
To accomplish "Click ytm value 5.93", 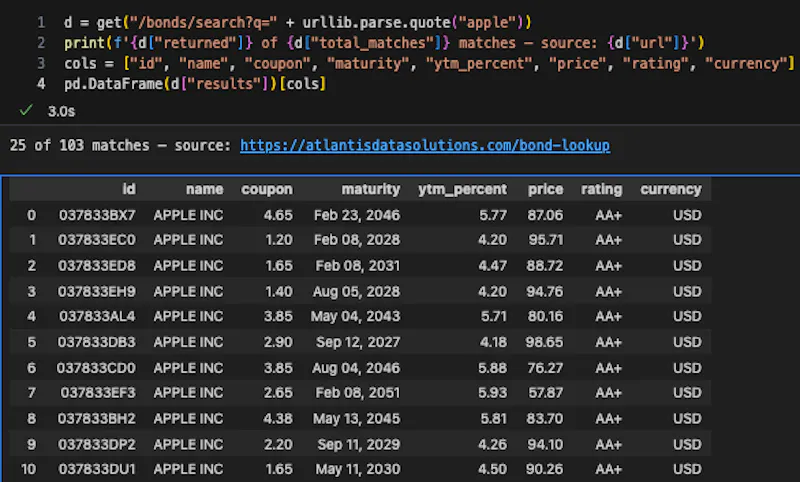I will pos(493,393).
